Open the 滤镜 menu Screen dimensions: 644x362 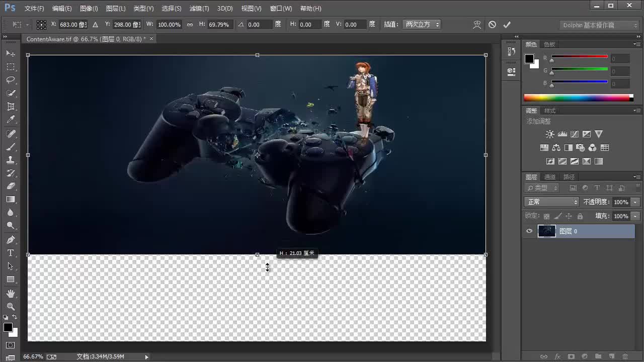pos(199,8)
